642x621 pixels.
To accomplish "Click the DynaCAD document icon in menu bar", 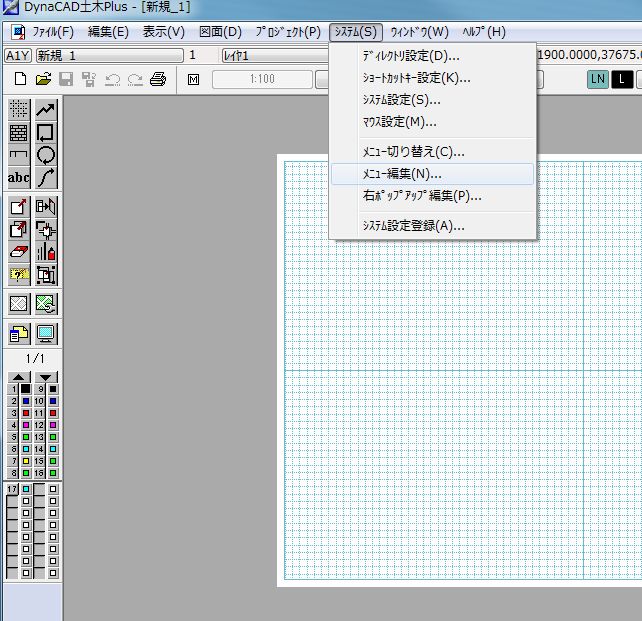I will coord(18,32).
